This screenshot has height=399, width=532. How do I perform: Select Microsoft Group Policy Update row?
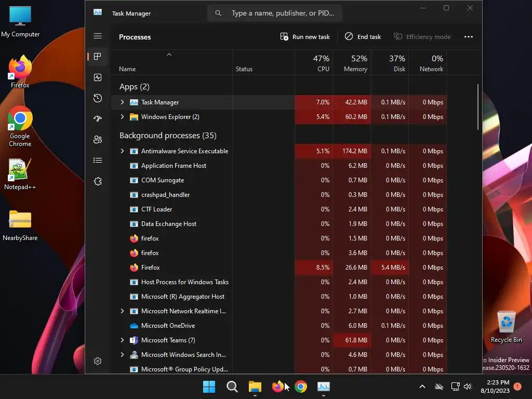(278, 369)
